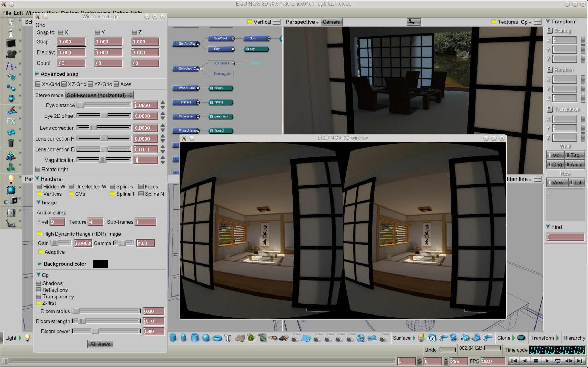Click the All views button
Screen dimensions: 588x368
coord(100,344)
